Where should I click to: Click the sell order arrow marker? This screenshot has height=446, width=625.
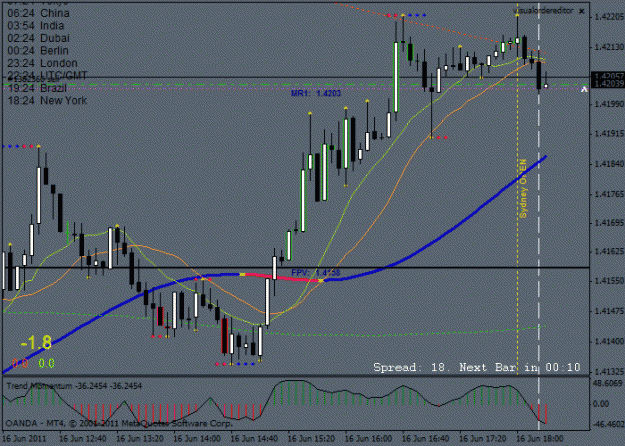(x=584, y=89)
